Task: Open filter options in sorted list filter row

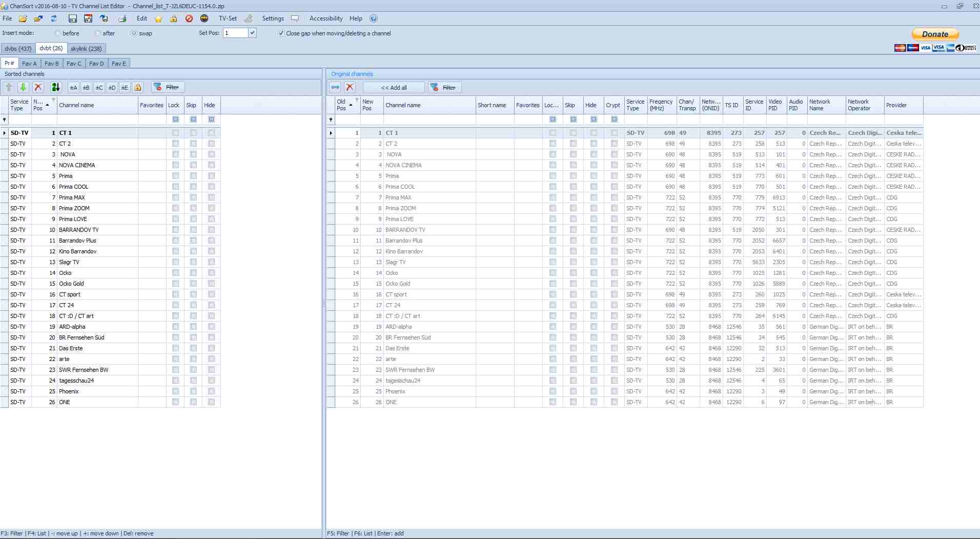Action: pos(5,119)
